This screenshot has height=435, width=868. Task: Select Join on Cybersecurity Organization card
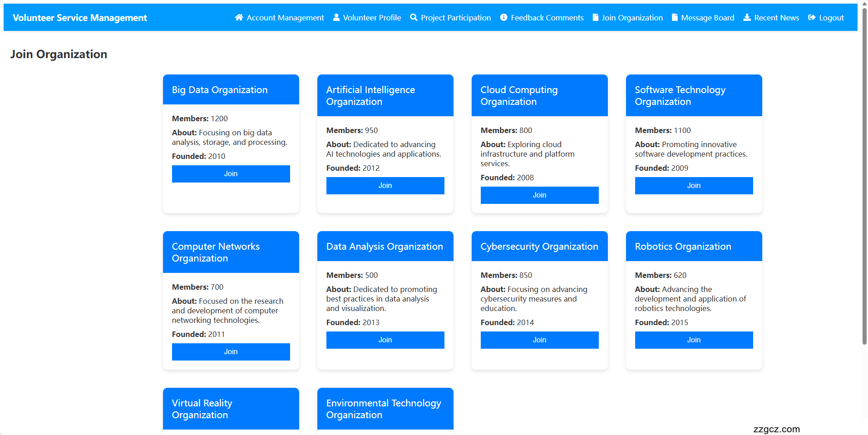coord(539,340)
